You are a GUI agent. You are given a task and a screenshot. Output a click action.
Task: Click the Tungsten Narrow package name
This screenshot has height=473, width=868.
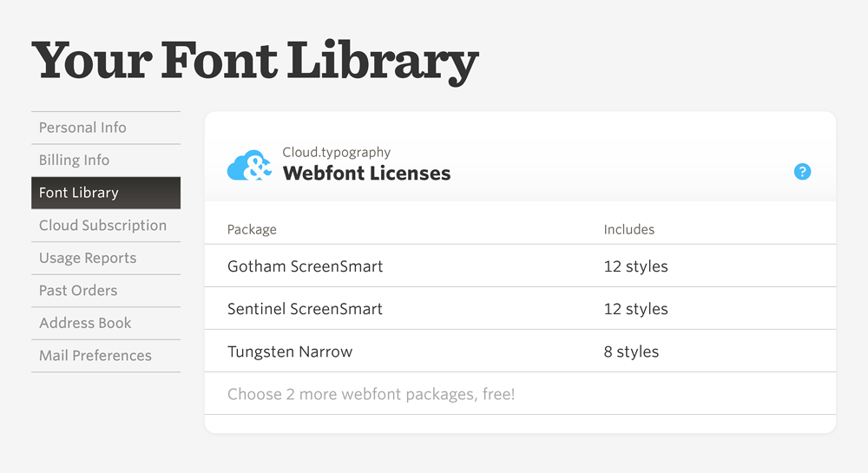(290, 351)
